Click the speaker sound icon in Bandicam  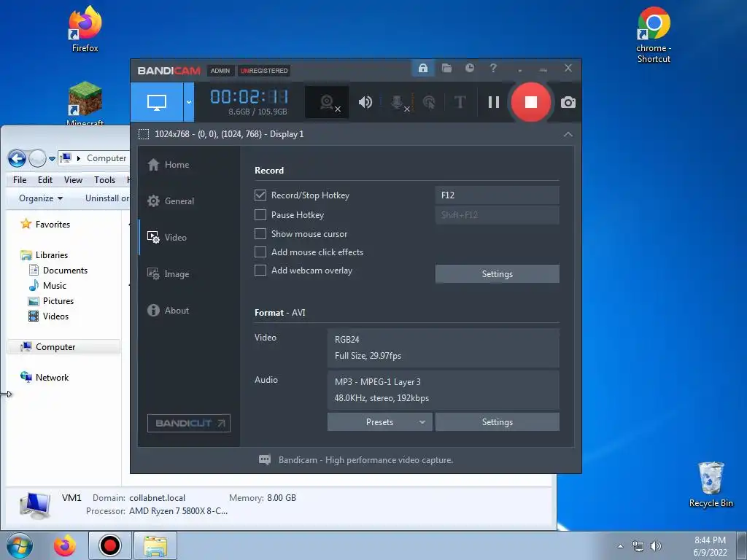pos(365,102)
